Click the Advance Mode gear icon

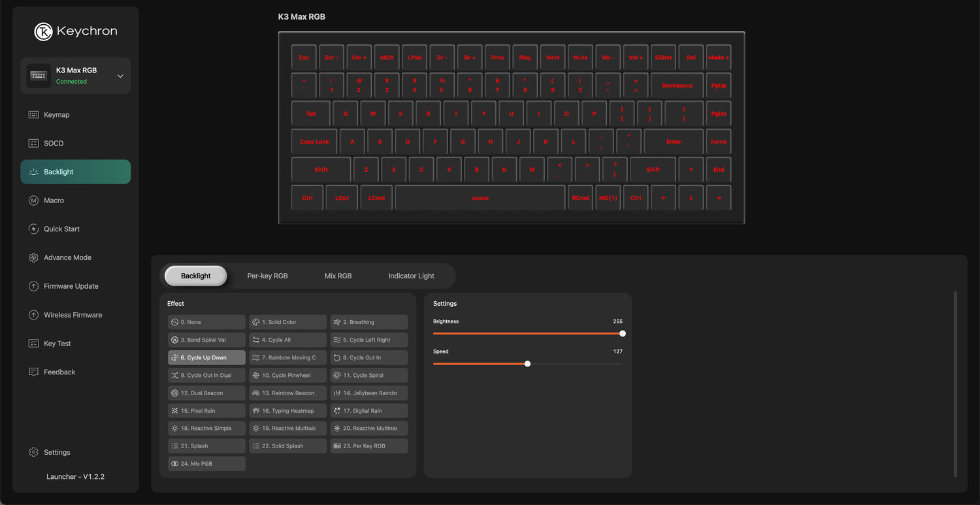(x=33, y=258)
